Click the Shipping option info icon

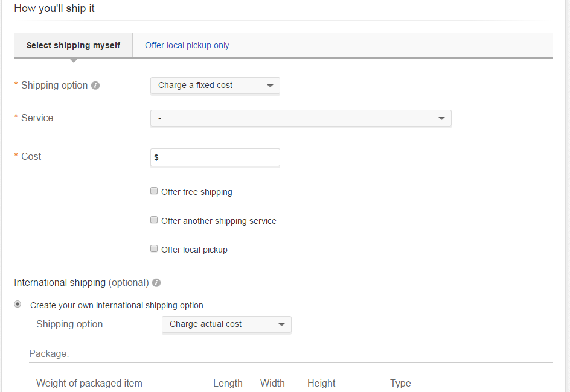tap(95, 86)
